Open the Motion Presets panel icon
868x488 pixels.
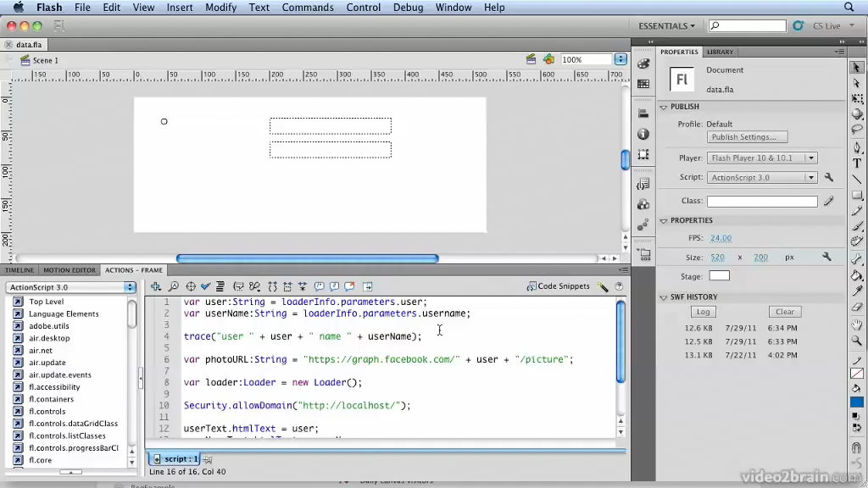point(643,225)
